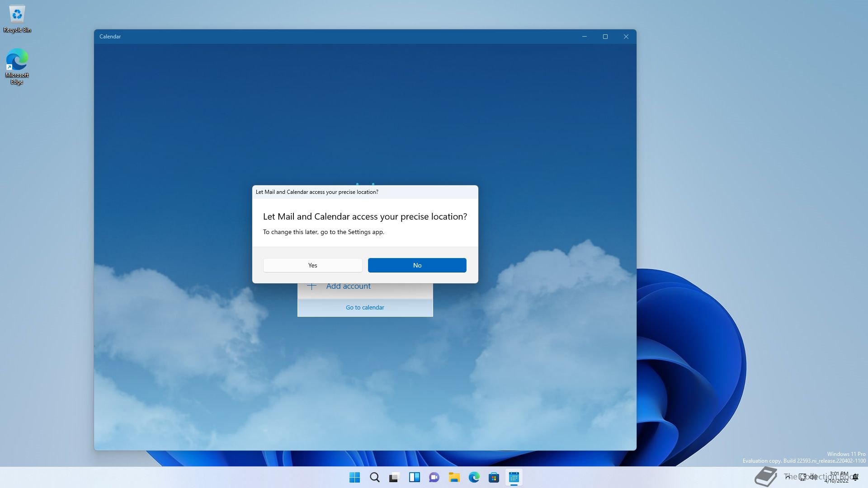Open the Widgets panel on taskbar
The height and width of the screenshot is (488, 868).
coord(414,477)
